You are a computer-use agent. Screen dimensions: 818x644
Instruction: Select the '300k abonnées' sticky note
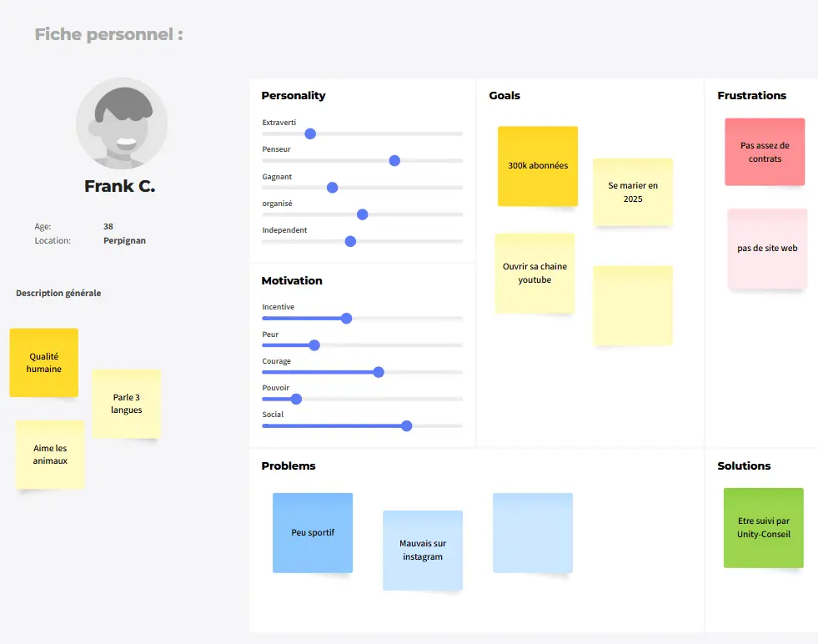click(x=538, y=166)
